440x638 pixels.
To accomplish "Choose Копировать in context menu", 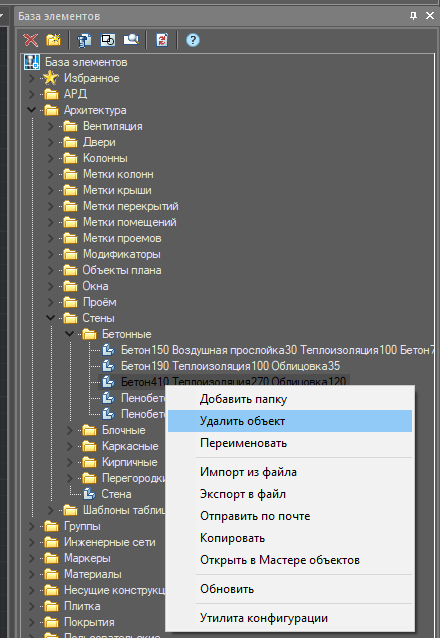I will click(x=290, y=538).
